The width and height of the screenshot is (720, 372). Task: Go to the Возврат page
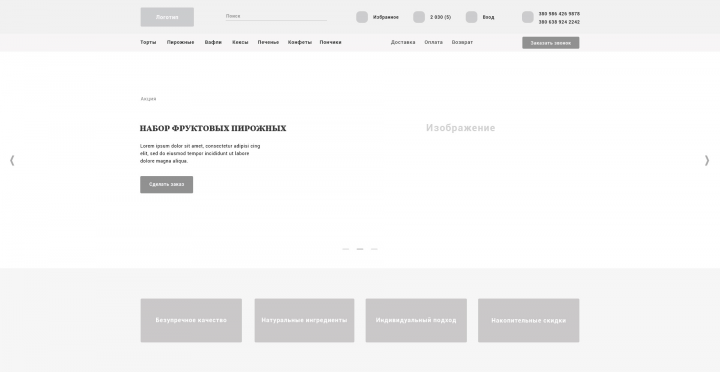[x=462, y=42]
